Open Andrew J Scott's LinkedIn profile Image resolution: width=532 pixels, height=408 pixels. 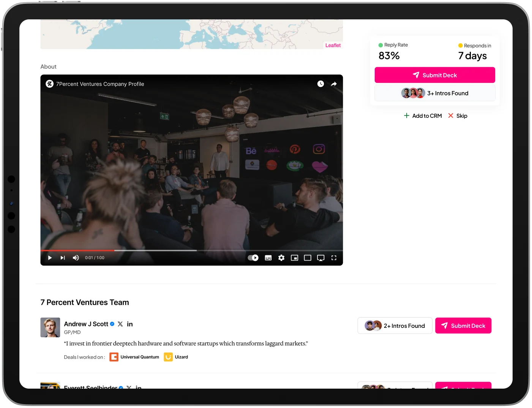[130, 324]
